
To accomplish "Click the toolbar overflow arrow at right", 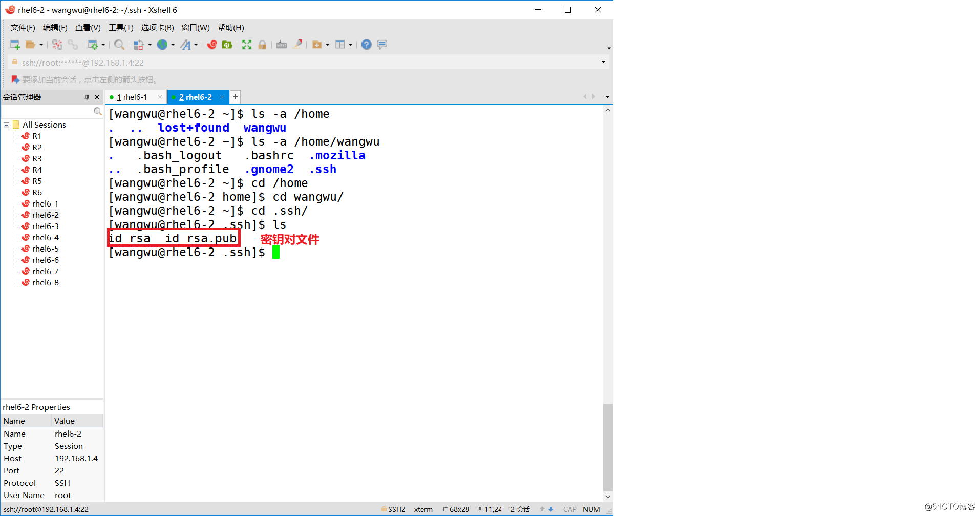I will [x=608, y=48].
